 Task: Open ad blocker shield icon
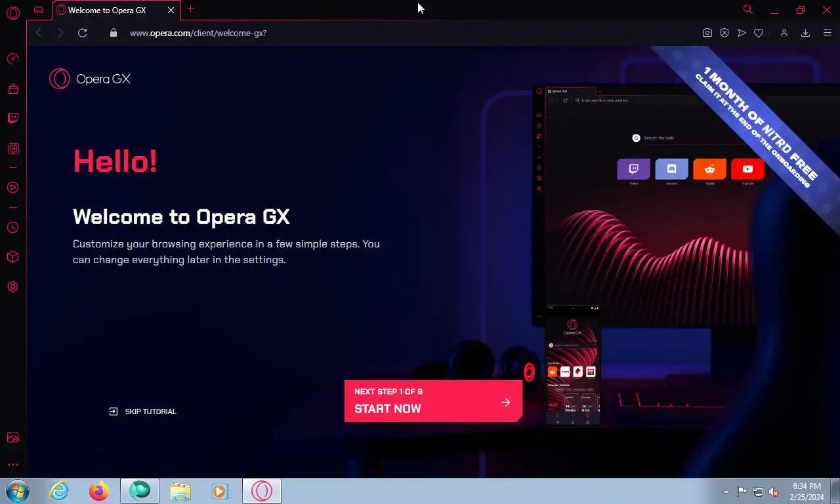point(724,33)
